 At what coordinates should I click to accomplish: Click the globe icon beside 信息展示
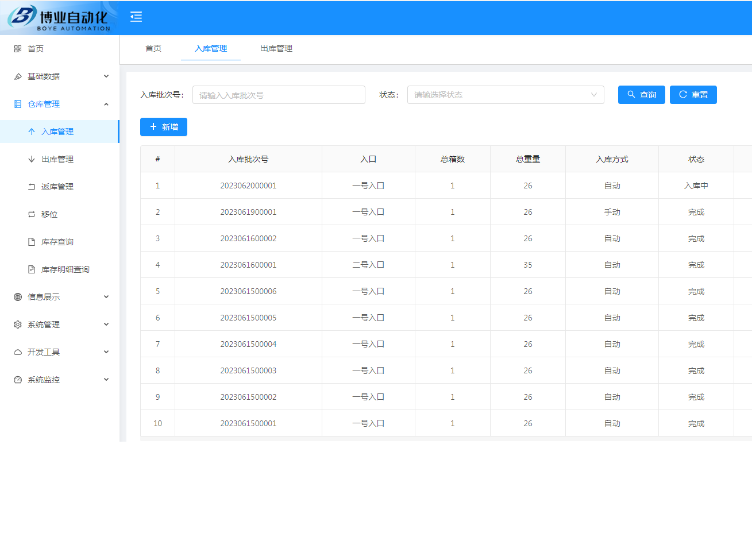(18, 297)
